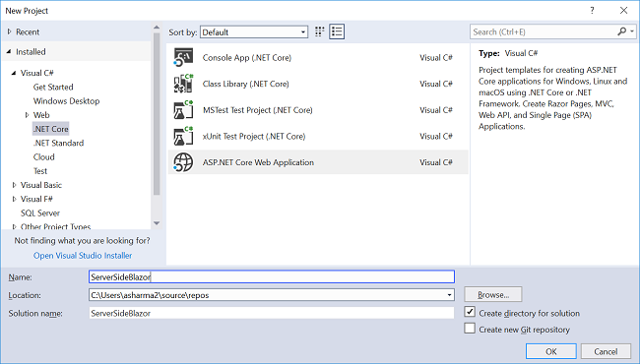Choose the Class Library (.NET Core) icon
Image resolution: width=640 pixels, height=364 pixels.
click(183, 84)
